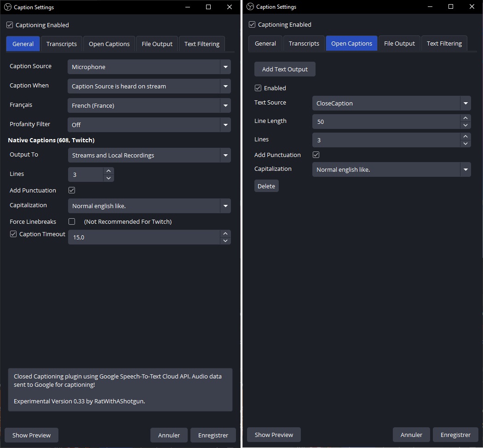Go to the Text Filtering tab
483x448 pixels.
201,44
